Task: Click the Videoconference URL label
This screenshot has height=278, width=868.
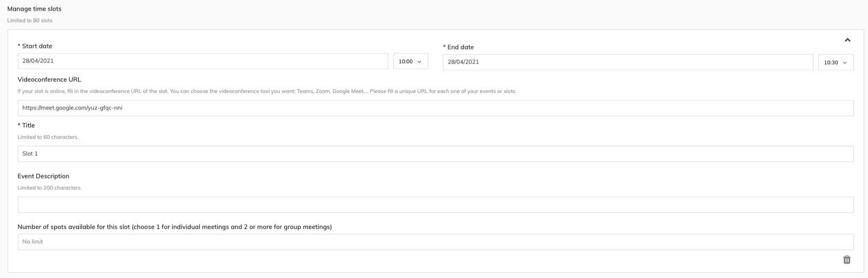Action: pos(49,80)
